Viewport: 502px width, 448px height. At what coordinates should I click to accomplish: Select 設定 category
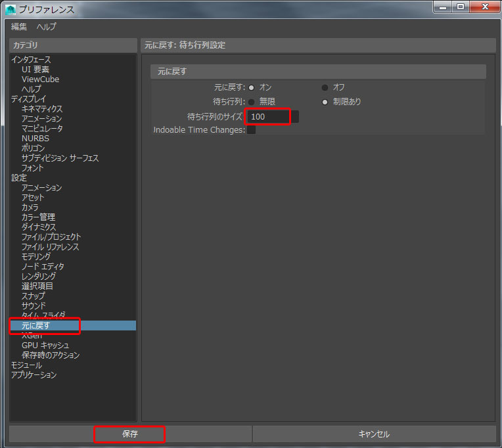(x=19, y=178)
